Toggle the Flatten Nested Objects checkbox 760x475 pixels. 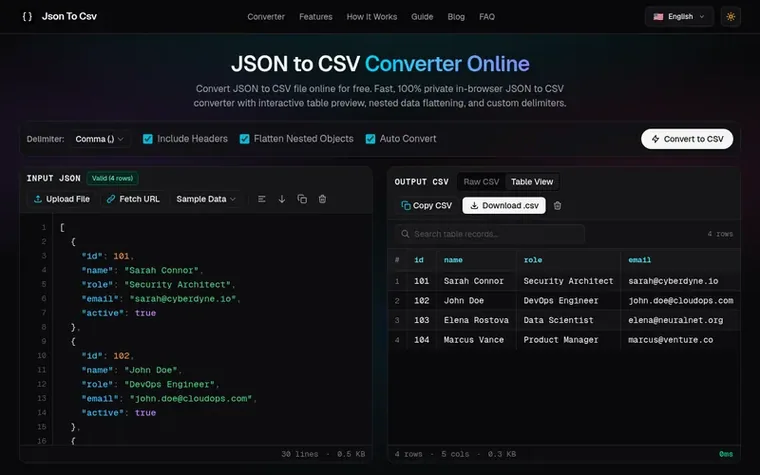(244, 139)
